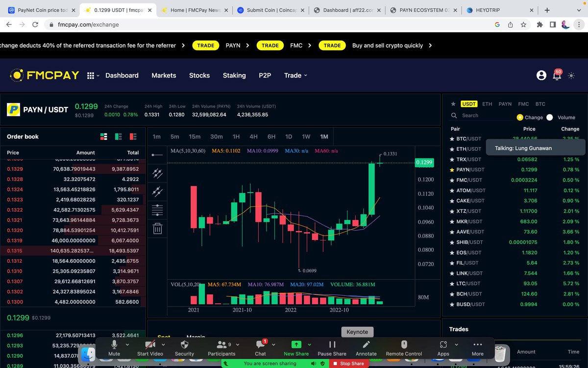Open the Markets navigation item
The height and width of the screenshot is (368, 588).
(x=164, y=76)
